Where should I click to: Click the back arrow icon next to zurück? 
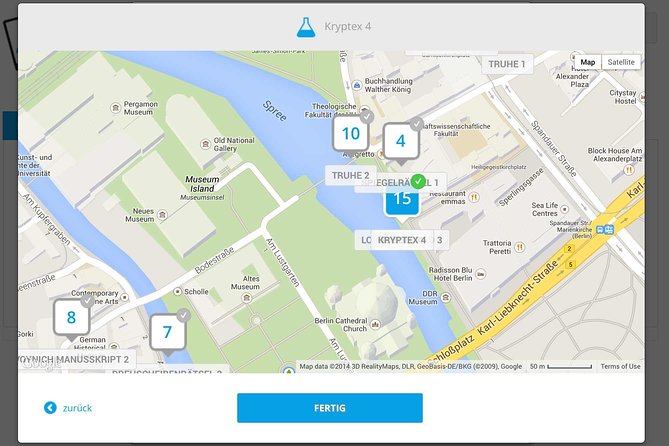point(50,407)
